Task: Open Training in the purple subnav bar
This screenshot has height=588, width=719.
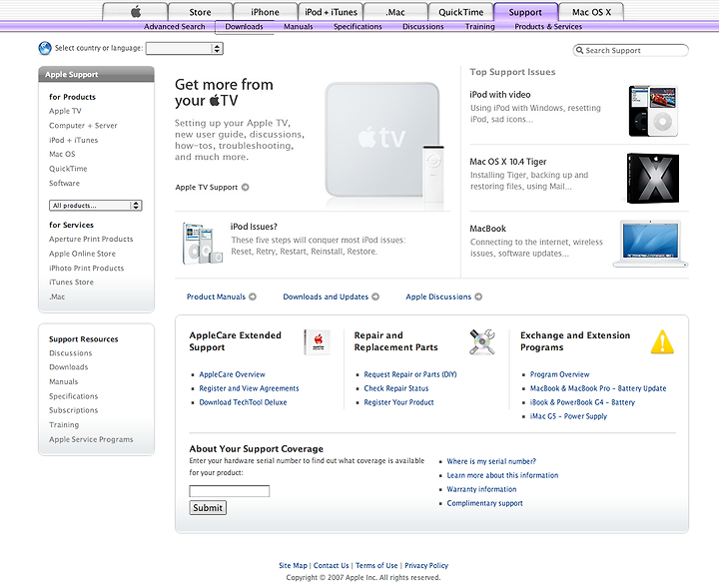Action: [x=479, y=27]
